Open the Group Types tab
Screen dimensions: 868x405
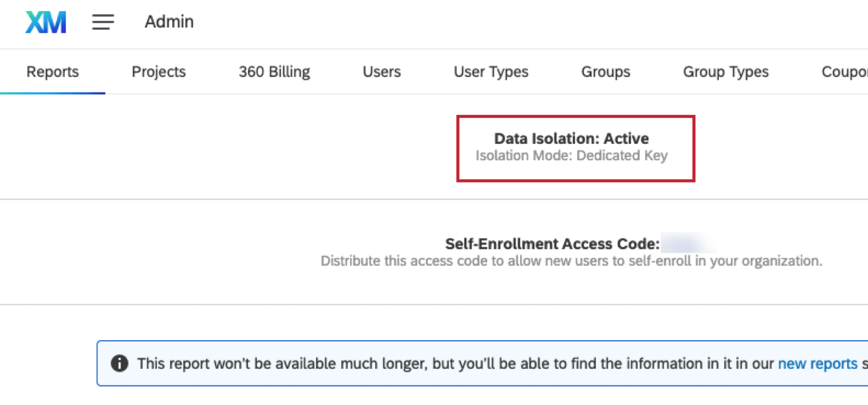tap(726, 72)
